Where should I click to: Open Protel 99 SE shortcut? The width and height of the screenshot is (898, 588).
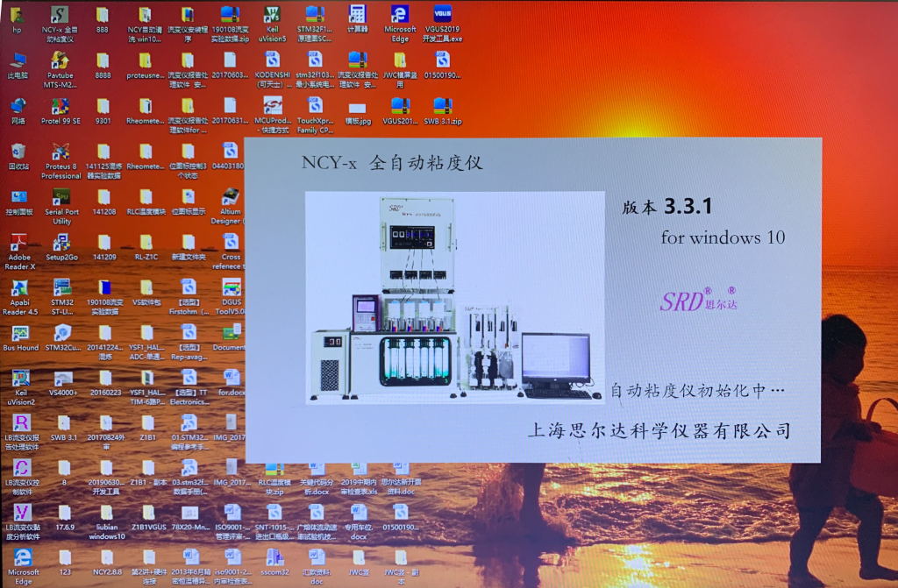pyautogui.click(x=60, y=107)
